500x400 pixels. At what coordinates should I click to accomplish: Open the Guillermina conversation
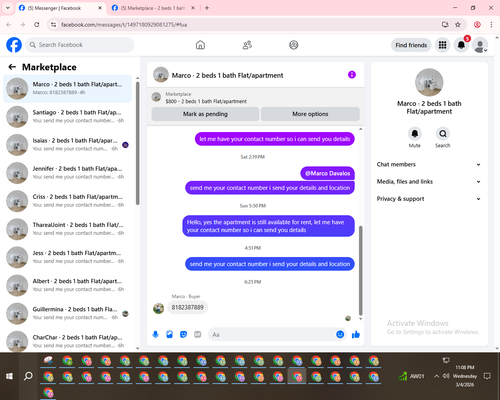68,313
